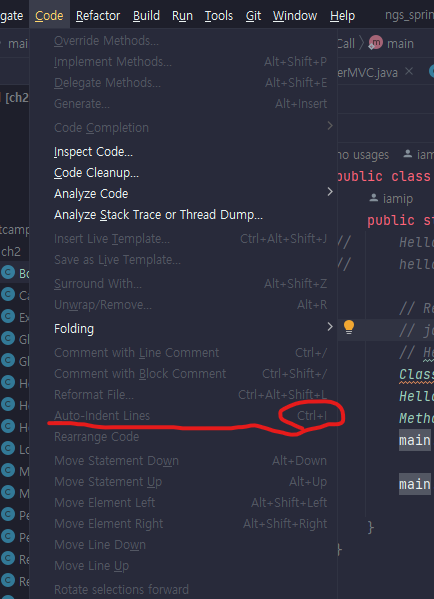
Task: Click the red method icon beside main breadcrumb
Action: point(375,43)
